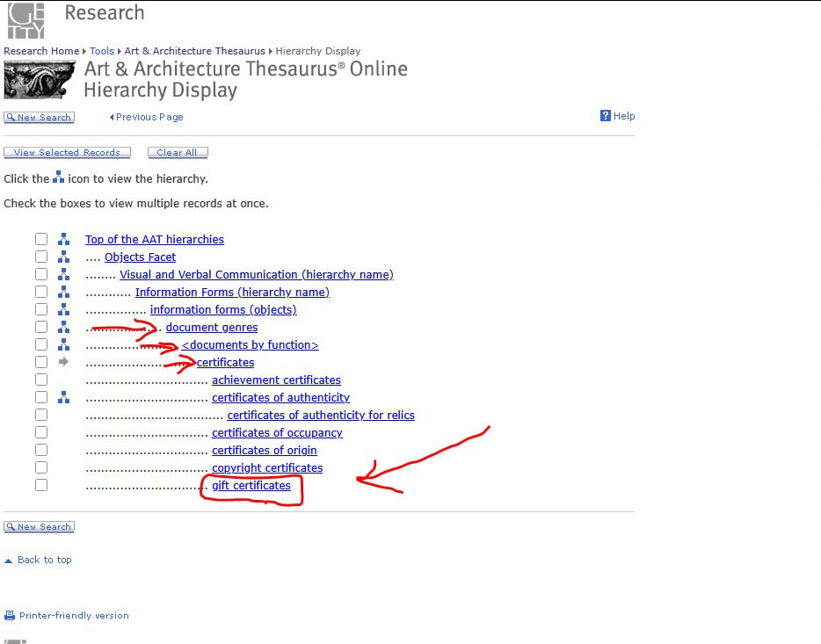This screenshot has height=644, width=821.
Task: Click the bottom New Search button
Action: [40, 527]
